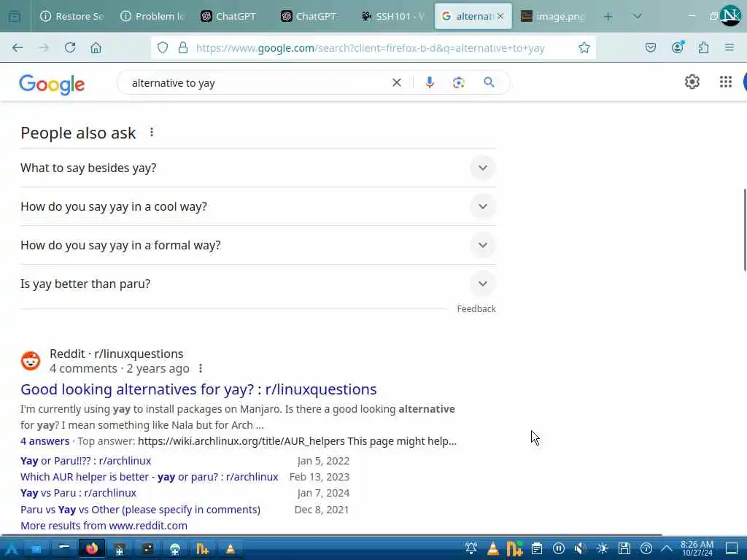Open the Firefox home page

click(96, 47)
